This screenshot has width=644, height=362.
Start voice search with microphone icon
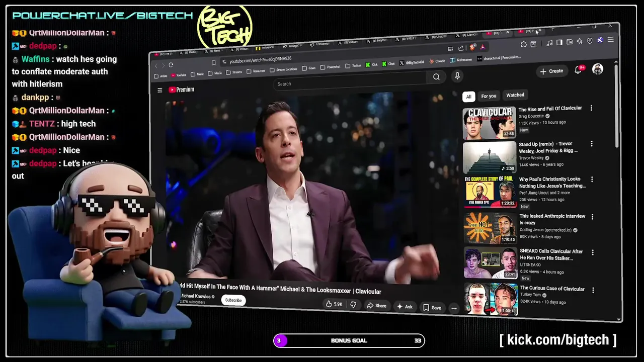457,75
